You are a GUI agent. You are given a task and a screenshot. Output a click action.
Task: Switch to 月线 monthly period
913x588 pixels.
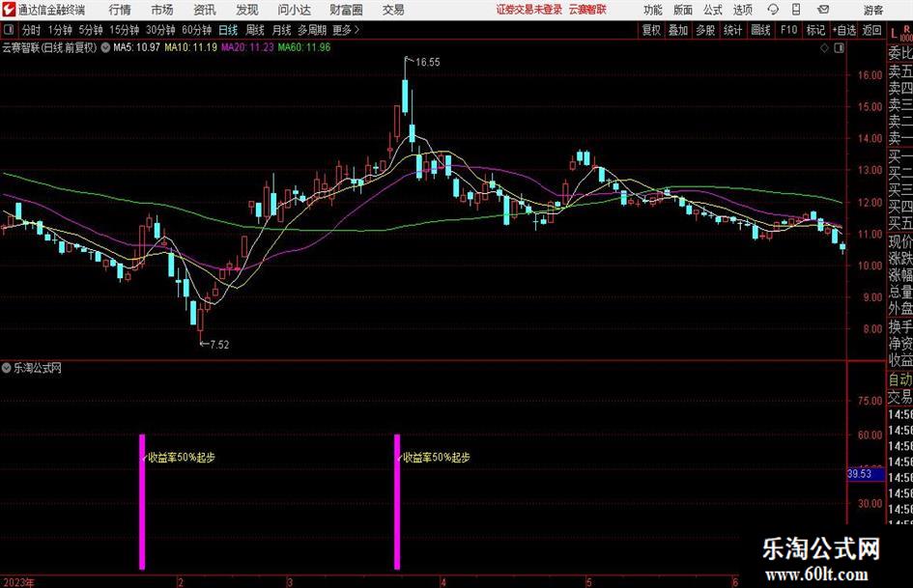(x=281, y=30)
